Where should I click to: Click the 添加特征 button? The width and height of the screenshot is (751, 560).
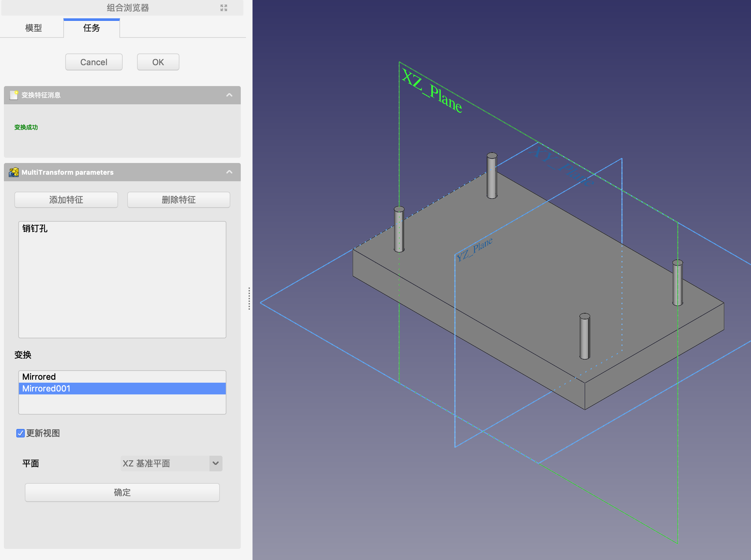66,200
